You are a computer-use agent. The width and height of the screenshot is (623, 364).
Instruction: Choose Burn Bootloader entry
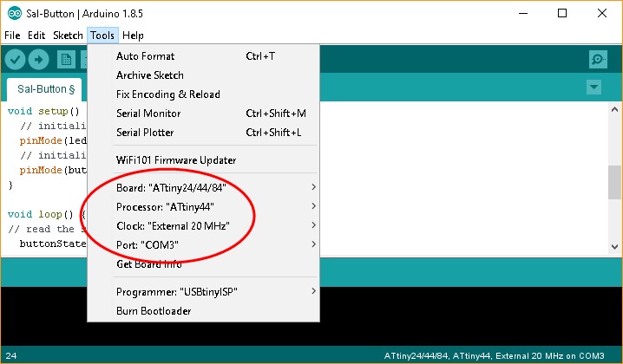pos(203,311)
